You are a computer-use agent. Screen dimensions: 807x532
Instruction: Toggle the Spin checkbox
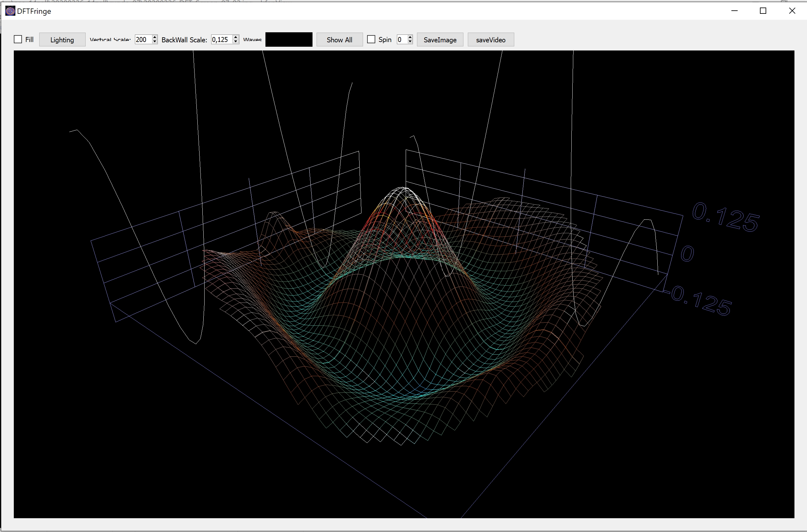371,40
